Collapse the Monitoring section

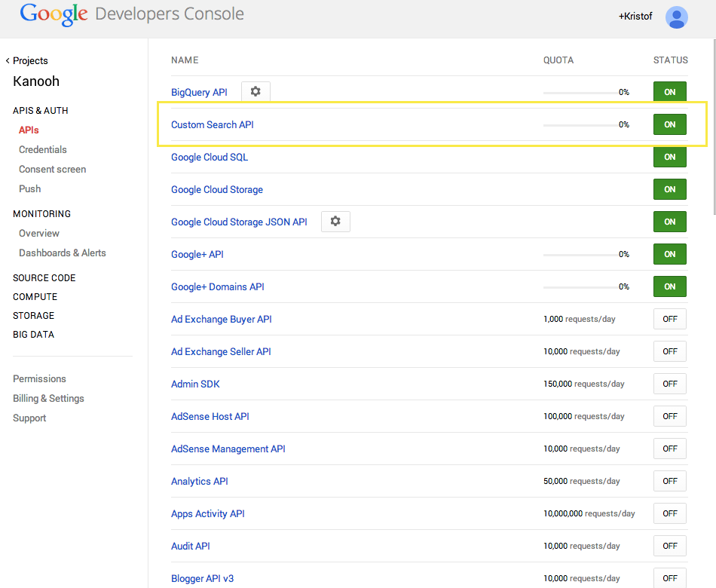coord(41,214)
